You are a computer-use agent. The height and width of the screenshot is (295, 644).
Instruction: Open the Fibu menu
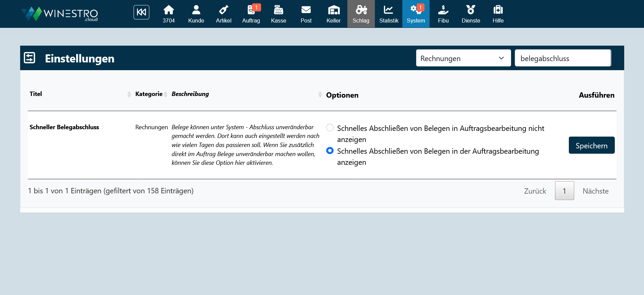pos(443,14)
